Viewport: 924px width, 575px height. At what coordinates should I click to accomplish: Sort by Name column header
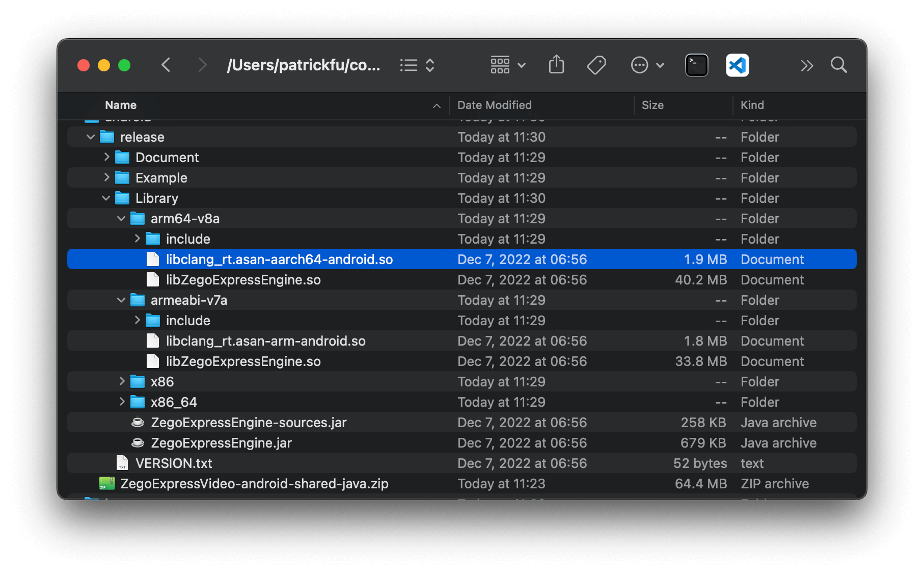coord(121,105)
